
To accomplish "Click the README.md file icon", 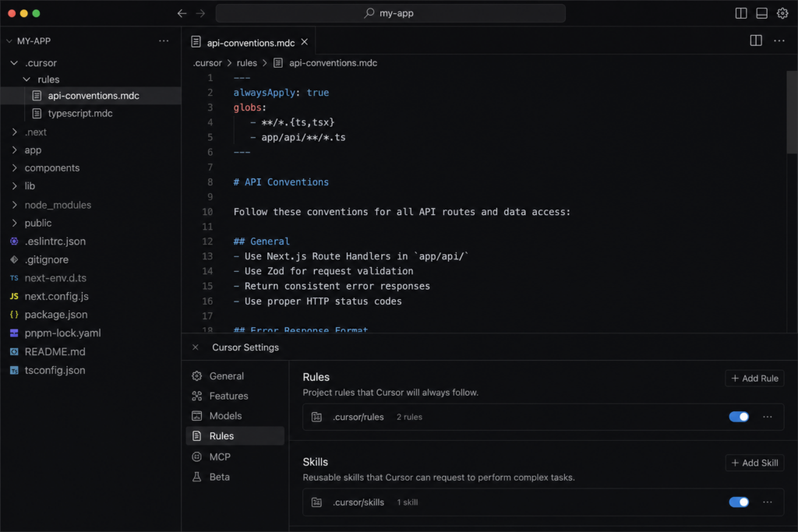I will [14, 352].
